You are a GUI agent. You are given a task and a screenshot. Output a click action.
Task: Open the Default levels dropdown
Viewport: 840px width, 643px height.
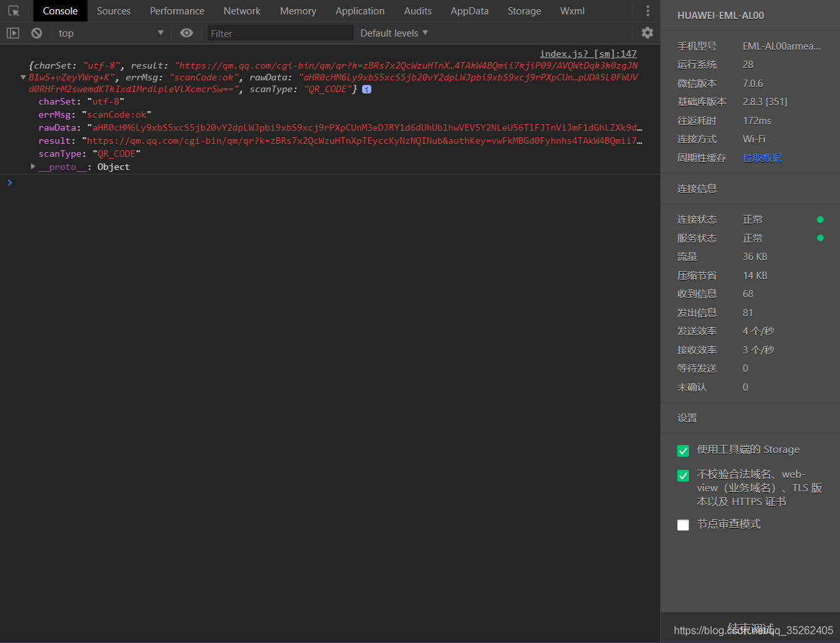[x=394, y=33]
